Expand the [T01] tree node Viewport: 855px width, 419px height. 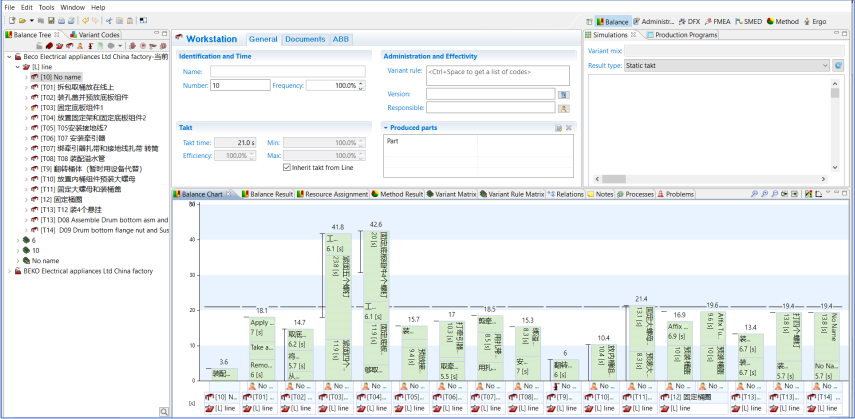(25, 87)
